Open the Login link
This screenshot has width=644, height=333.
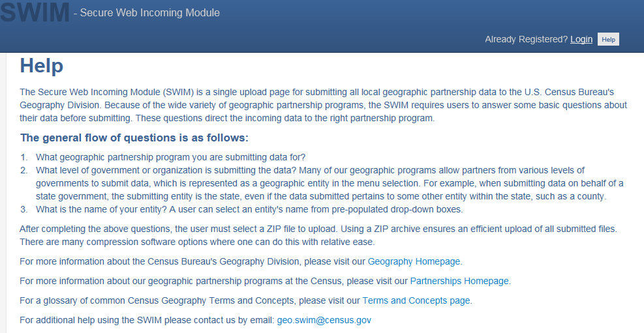tap(581, 39)
